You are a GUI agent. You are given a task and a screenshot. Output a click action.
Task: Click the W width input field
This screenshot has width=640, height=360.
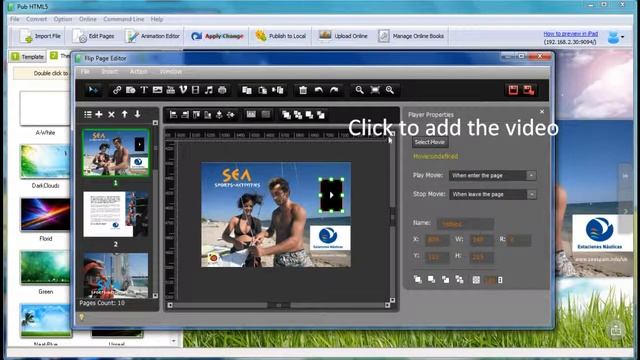click(481, 240)
